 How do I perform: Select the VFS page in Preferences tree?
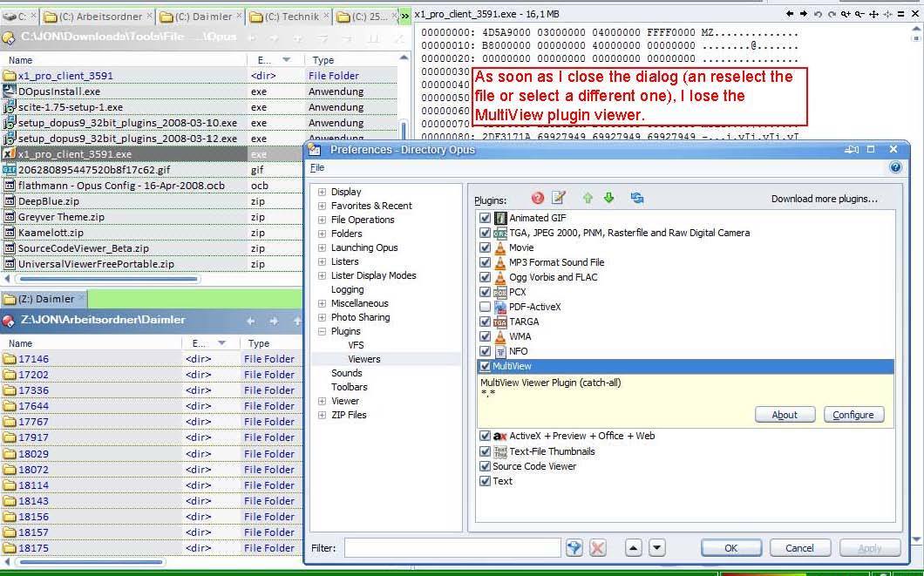click(356, 345)
